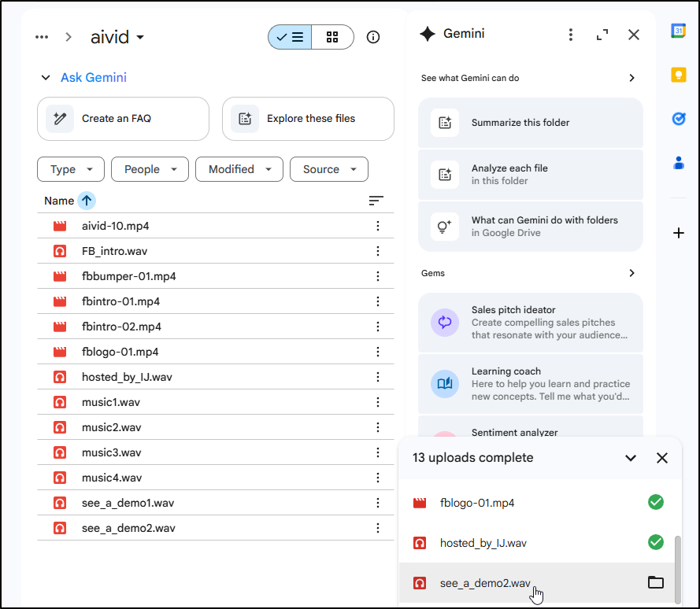
Task: Open more actions for hosted_by_IJ.wav row
Action: tap(378, 377)
